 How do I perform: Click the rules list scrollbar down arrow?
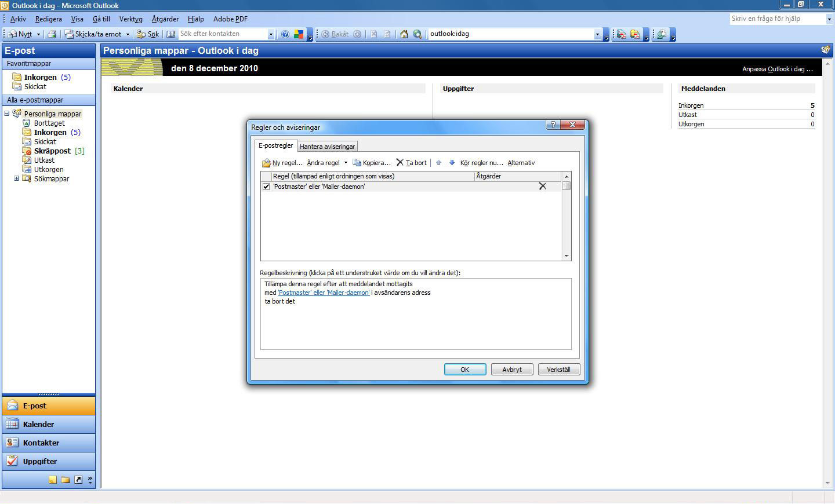coord(567,255)
